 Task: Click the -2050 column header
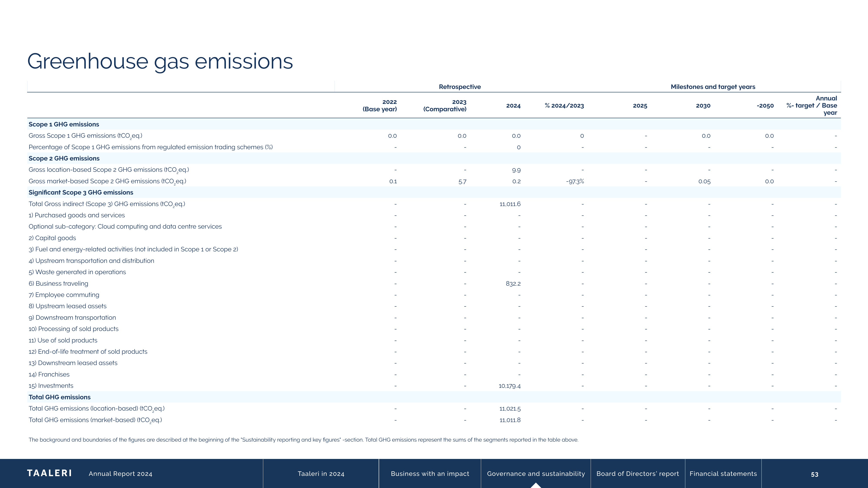(x=765, y=106)
